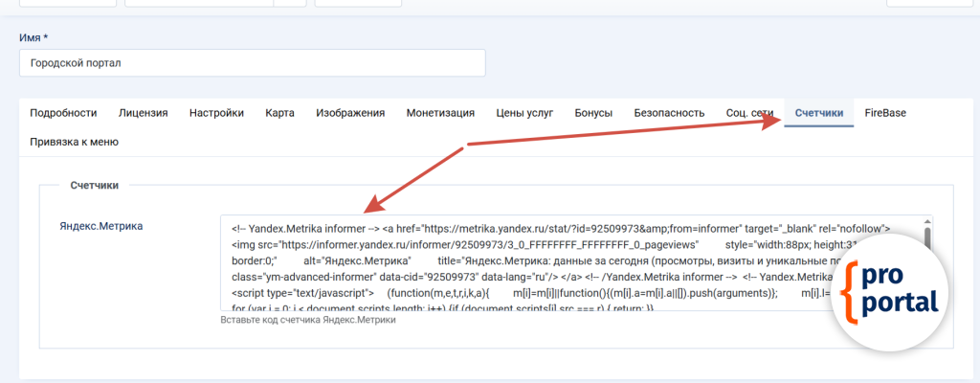The height and width of the screenshot is (383, 980).
Task: Switch to the FireBase tab
Action: click(x=885, y=113)
